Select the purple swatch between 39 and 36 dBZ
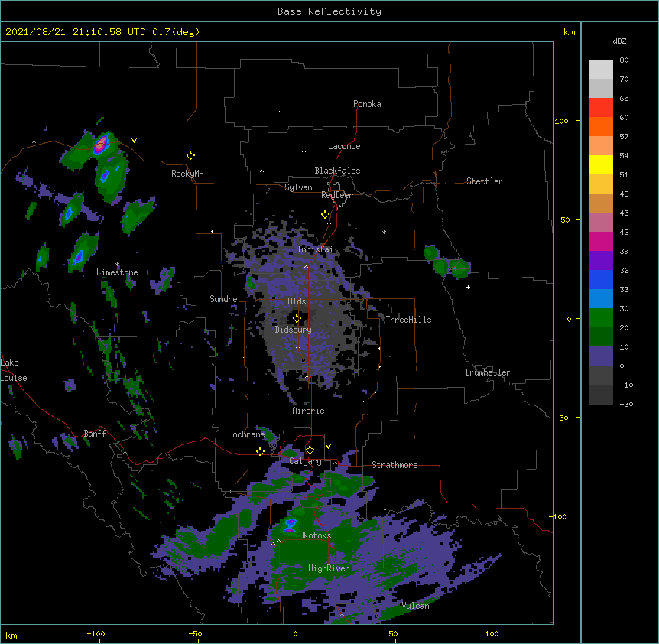This screenshot has width=659, height=644. pos(601,261)
